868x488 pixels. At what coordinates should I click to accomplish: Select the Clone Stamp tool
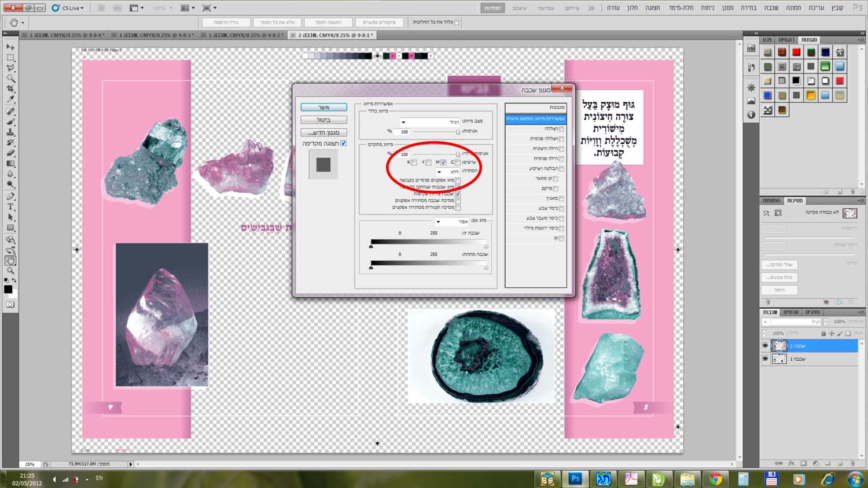click(x=10, y=132)
